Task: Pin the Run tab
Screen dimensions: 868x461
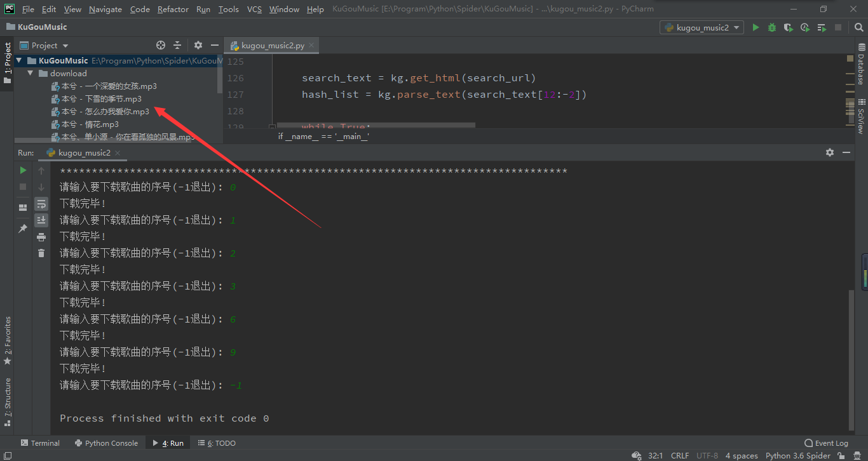Action: 23,228
